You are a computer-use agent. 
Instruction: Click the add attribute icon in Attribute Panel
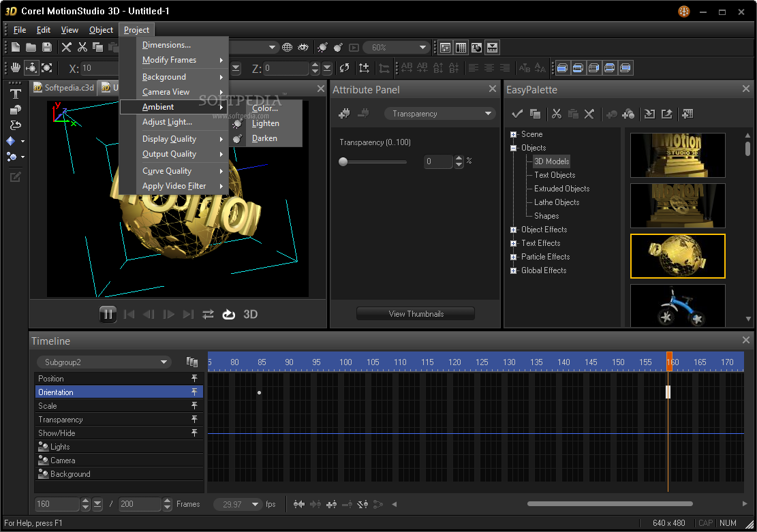click(345, 114)
